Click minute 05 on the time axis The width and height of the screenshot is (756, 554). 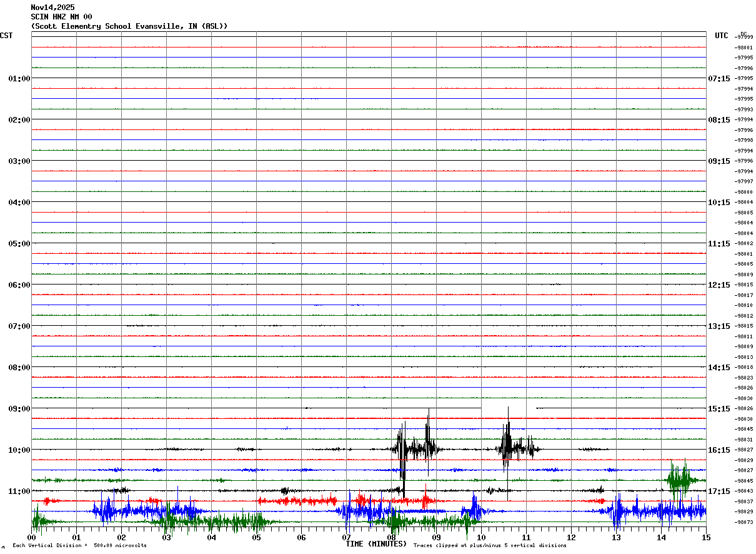click(x=257, y=537)
